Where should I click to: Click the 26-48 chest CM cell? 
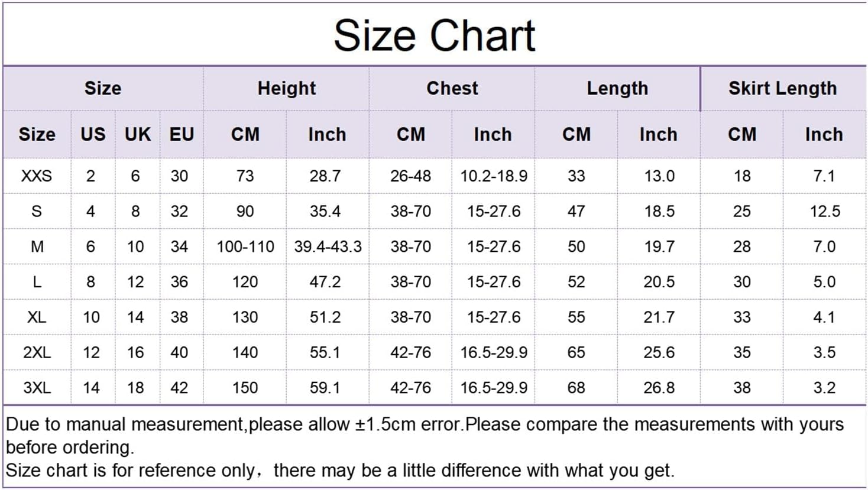click(x=410, y=176)
